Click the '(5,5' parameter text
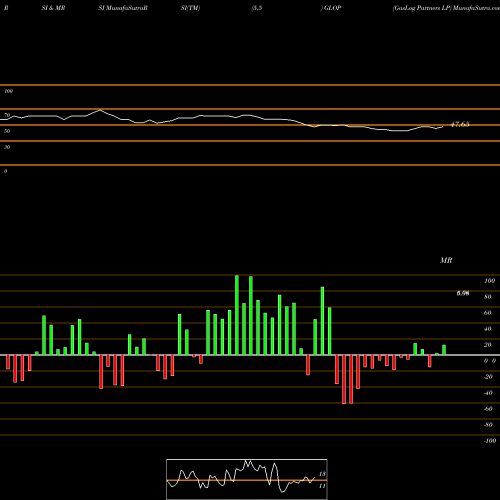 pyautogui.click(x=257, y=8)
